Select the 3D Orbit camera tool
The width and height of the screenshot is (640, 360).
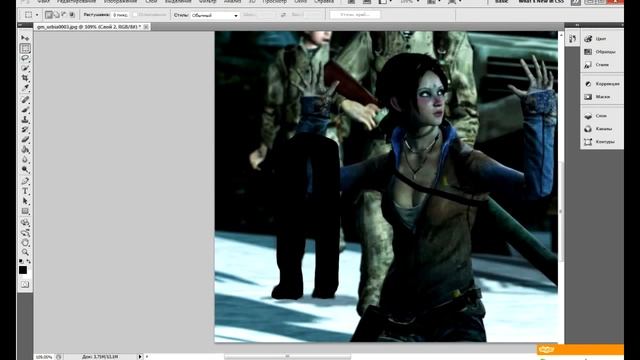coord(25,233)
